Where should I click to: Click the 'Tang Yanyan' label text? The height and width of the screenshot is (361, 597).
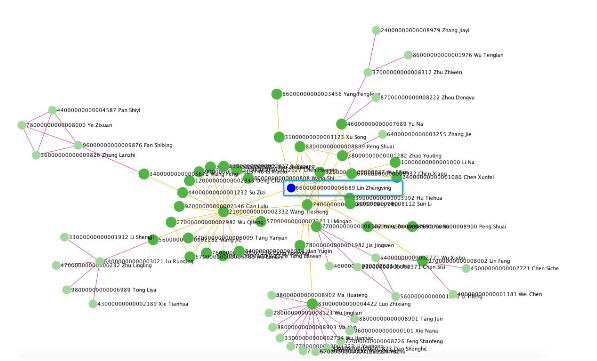271,238
